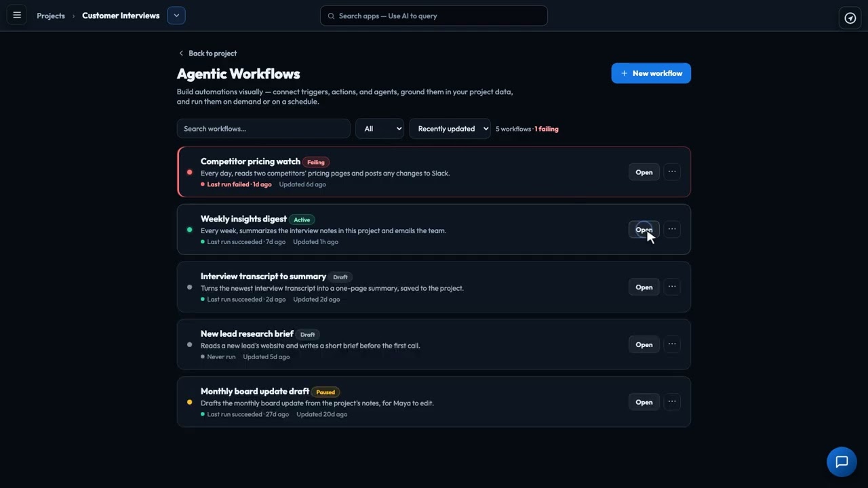
Task: Click the Agentic Workflows heading
Action: 239,74
